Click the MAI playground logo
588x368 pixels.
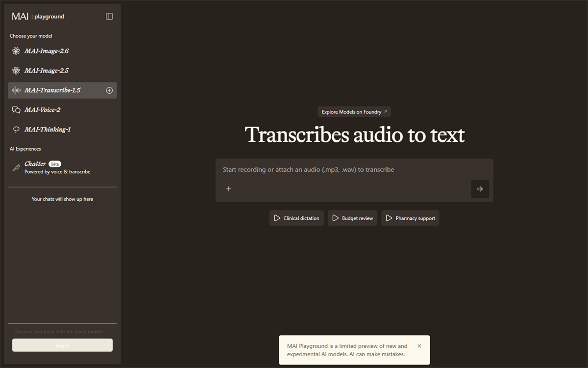(38, 16)
